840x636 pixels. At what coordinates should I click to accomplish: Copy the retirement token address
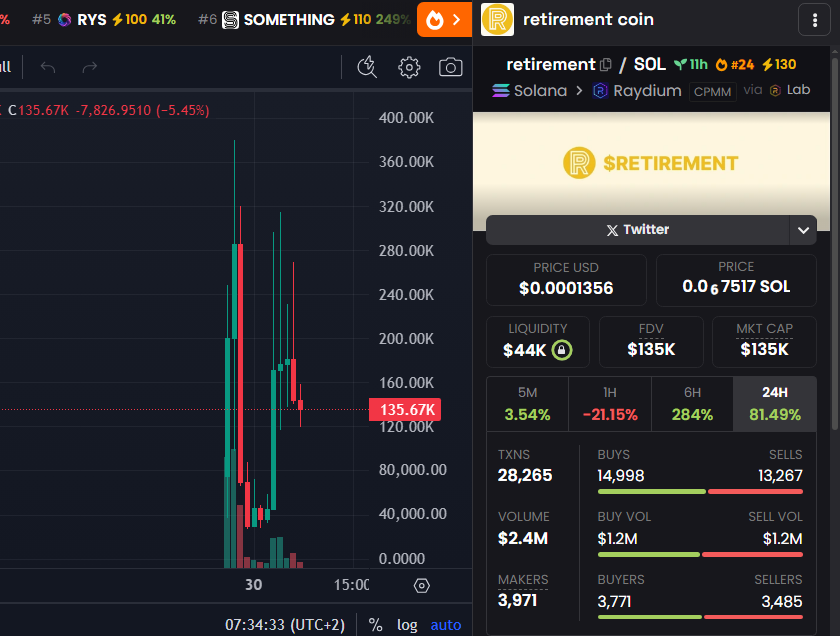(x=606, y=65)
